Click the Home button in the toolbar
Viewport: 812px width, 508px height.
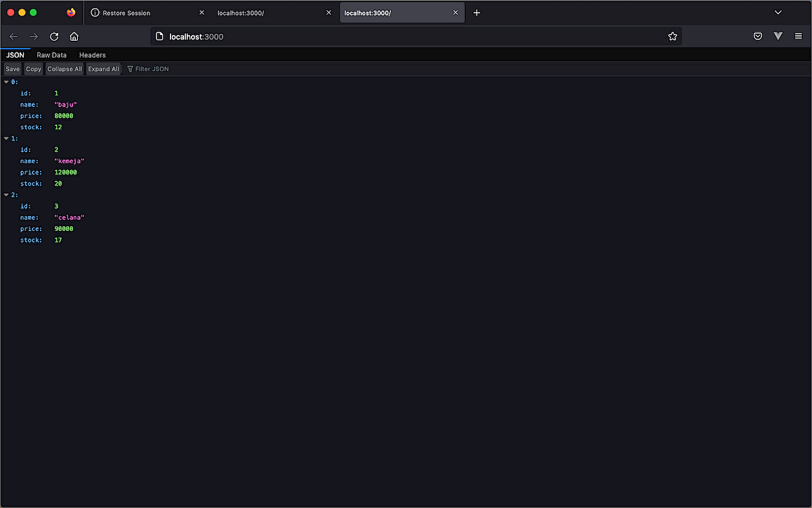(74, 36)
